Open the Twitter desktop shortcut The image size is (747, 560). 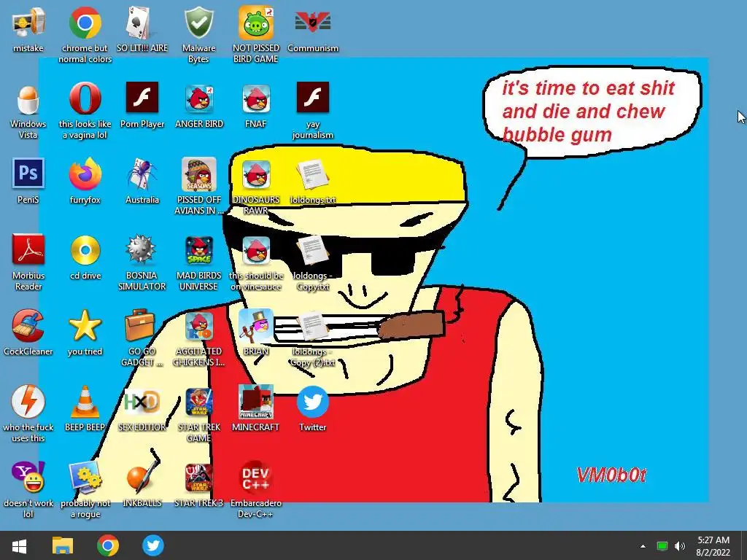tap(312, 402)
